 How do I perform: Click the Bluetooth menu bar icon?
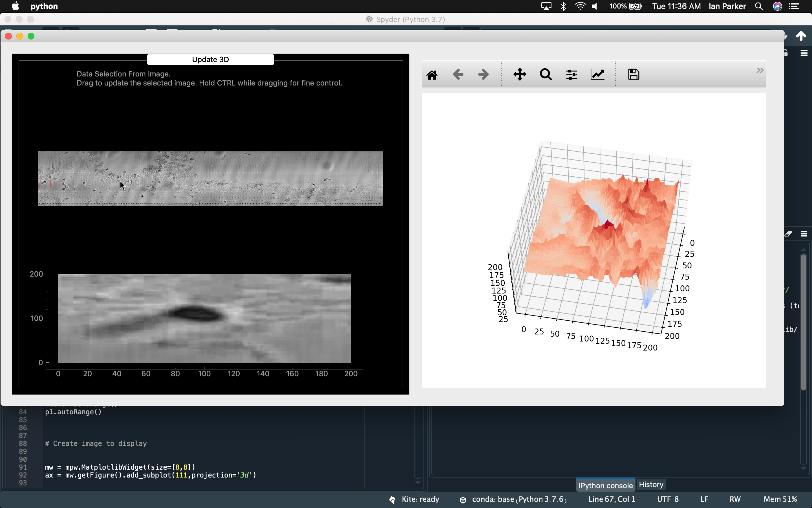[563, 6]
